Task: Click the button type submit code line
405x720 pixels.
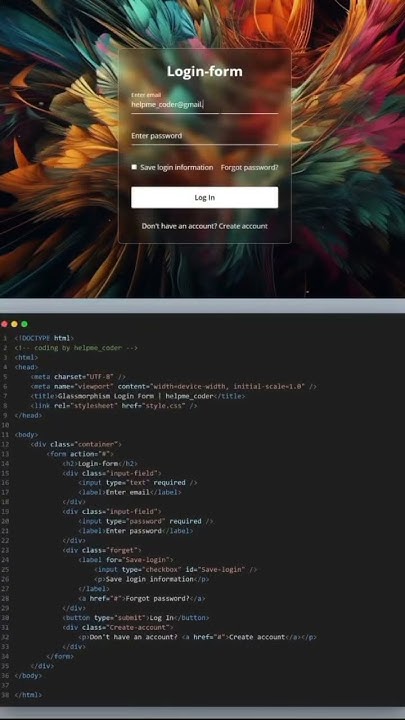Action: (x=136, y=618)
